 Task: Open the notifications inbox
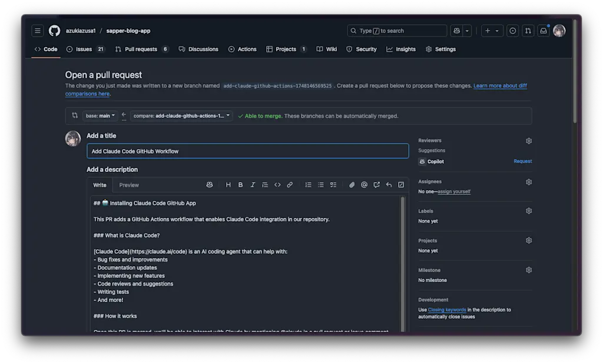point(544,31)
